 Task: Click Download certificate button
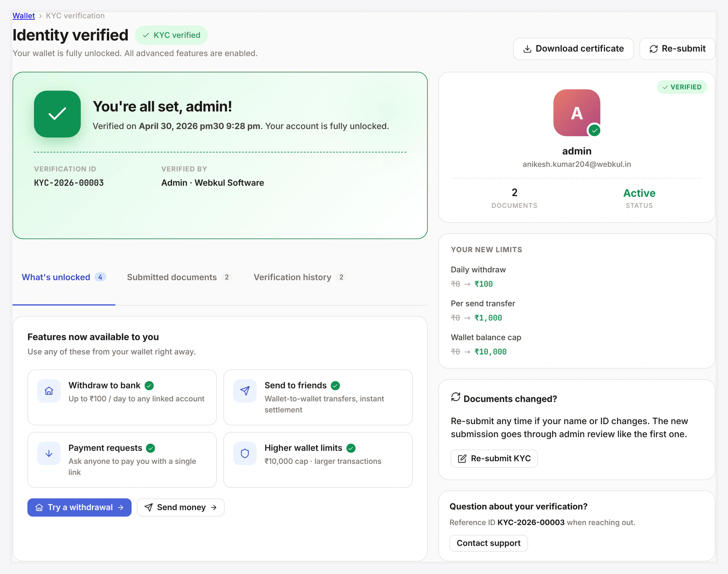[573, 49]
